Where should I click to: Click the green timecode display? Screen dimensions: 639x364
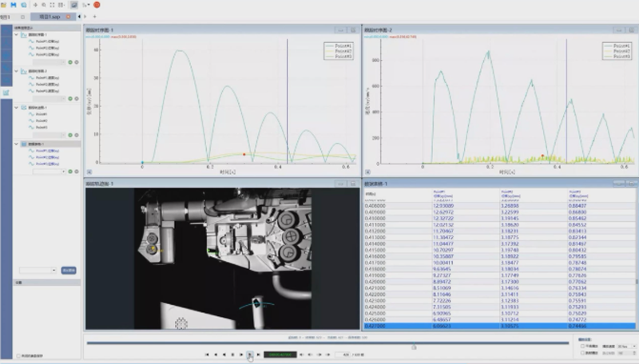click(x=280, y=354)
